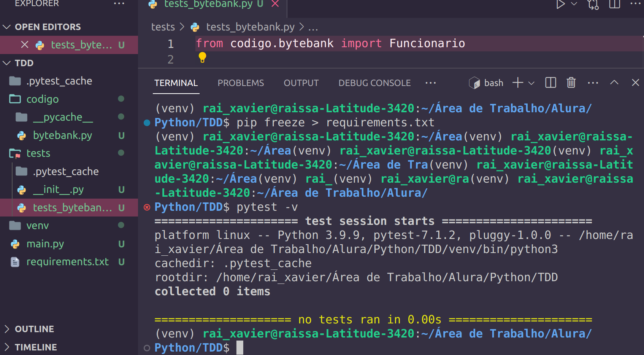The height and width of the screenshot is (355, 644).
Task: Collapse the tests folder
Action: (x=38, y=153)
